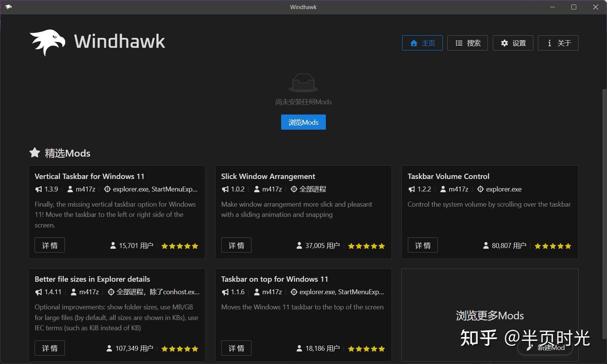This screenshot has height=364, width=607.
Task: Open 详情 for Taskbar on top for Windows 11
Action: [236, 348]
